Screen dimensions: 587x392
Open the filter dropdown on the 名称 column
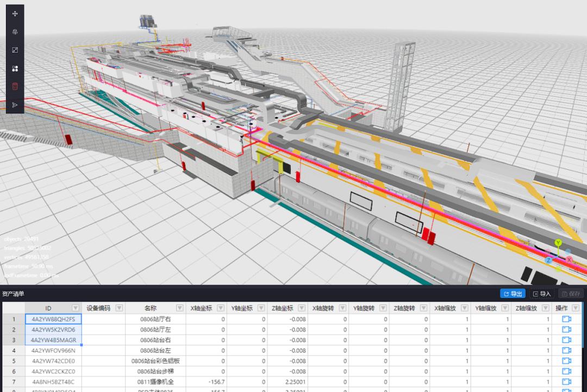click(180, 308)
